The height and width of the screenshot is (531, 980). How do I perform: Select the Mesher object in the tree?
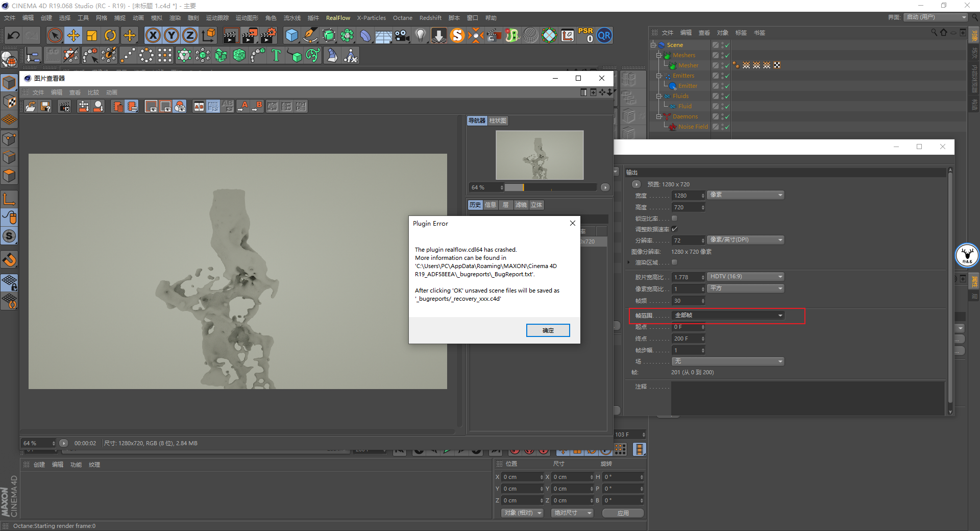click(x=688, y=65)
